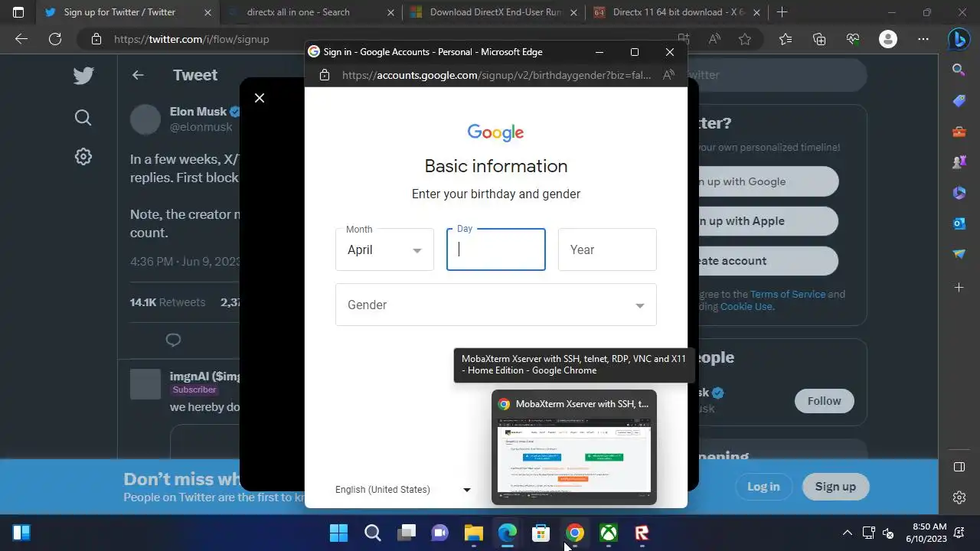Click 14.1K Retweets count
Image resolution: width=980 pixels, height=551 pixels.
(x=168, y=302)
